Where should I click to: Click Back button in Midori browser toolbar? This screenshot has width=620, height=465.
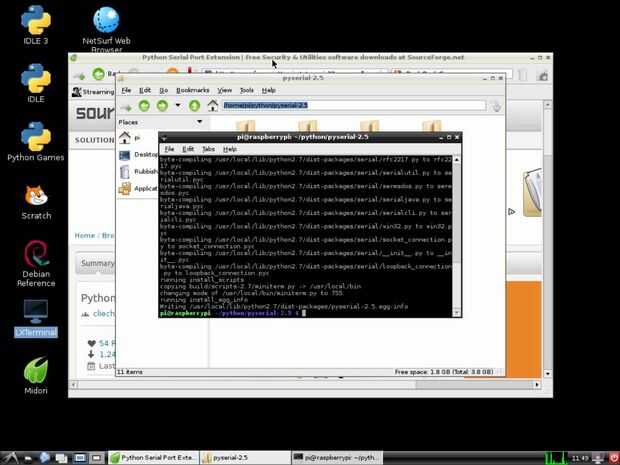pos(105,74)
